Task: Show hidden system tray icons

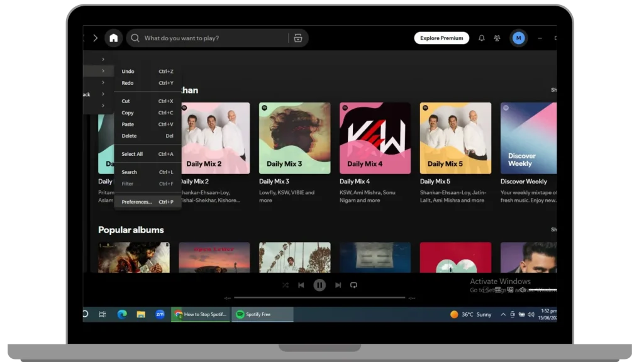Action: (x=503, y=314)
